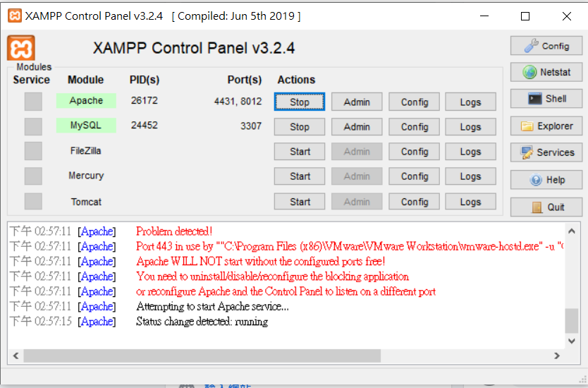Click the log vertical scrollbar thumb
The width and height of the screenshot is (588, 388).
[572, 321]
